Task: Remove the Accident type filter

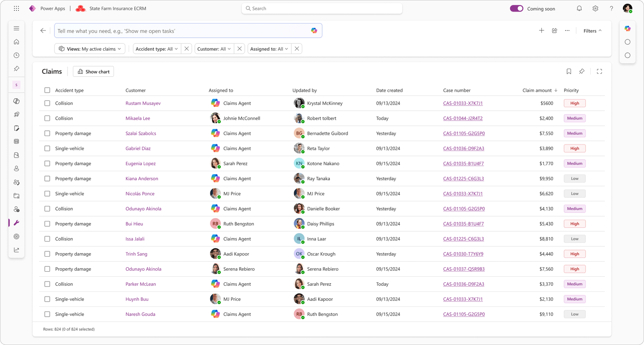Action: click(x=186, y=49)
